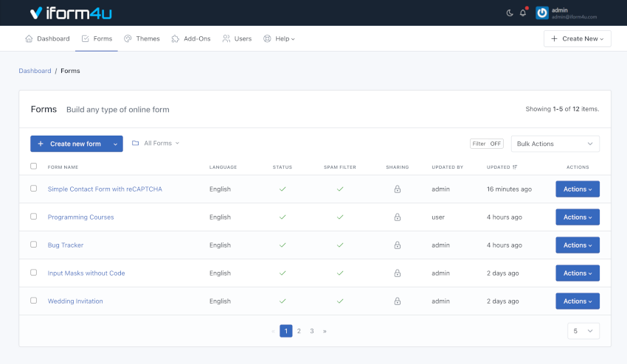
Task: Open Simple Contact Form with reCAPTCHA
Action: click(105, 189)
